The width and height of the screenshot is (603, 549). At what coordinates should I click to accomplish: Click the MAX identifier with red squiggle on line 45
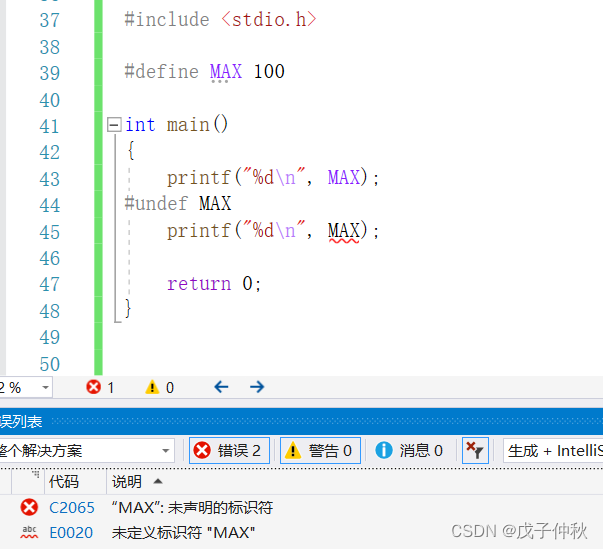pos(343,231)
